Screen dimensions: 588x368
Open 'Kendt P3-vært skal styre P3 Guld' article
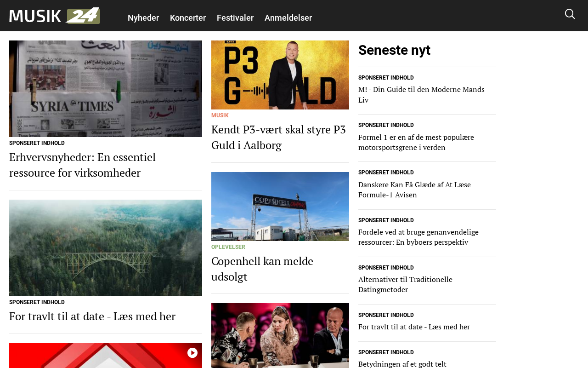coord(279,137)
